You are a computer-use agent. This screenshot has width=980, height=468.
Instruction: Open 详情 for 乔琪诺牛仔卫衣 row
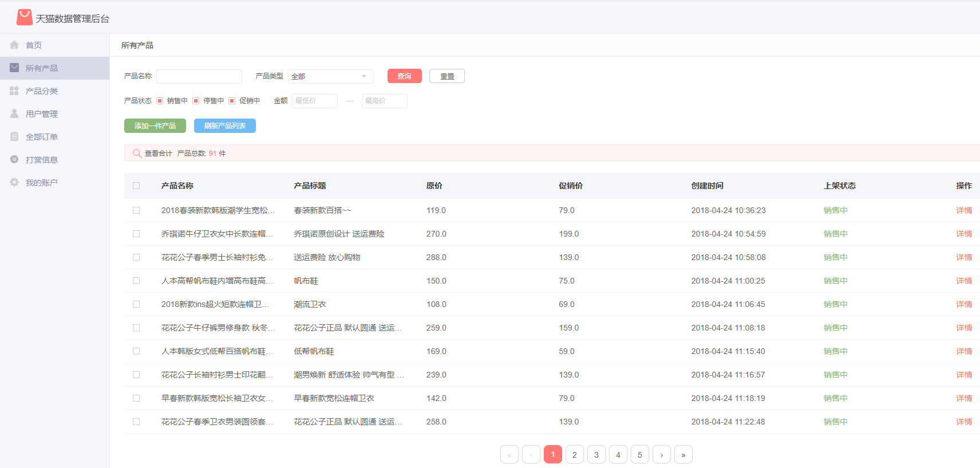coord(964,234)
